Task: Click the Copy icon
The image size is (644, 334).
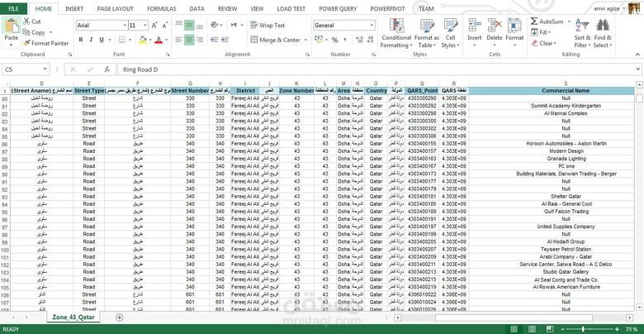Action: click(26, 32)
